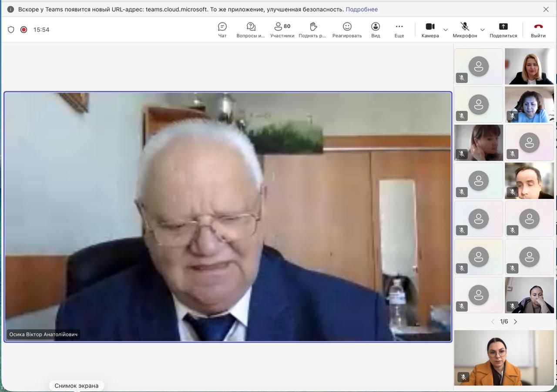Leave the meeting with Выйти

[538, 30]
